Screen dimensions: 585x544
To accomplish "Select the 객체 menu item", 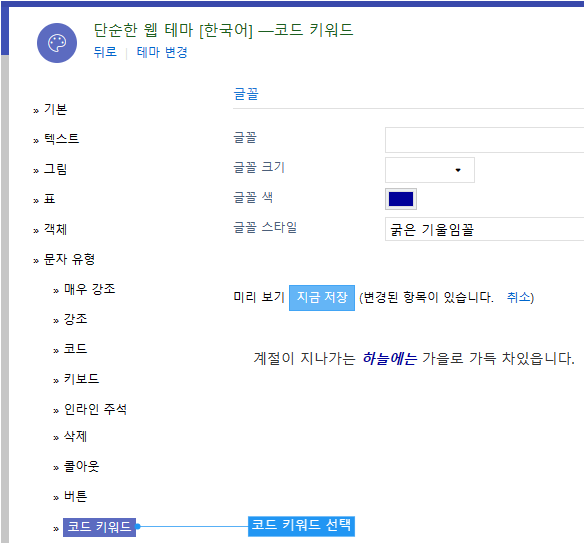I will (55, 229).
